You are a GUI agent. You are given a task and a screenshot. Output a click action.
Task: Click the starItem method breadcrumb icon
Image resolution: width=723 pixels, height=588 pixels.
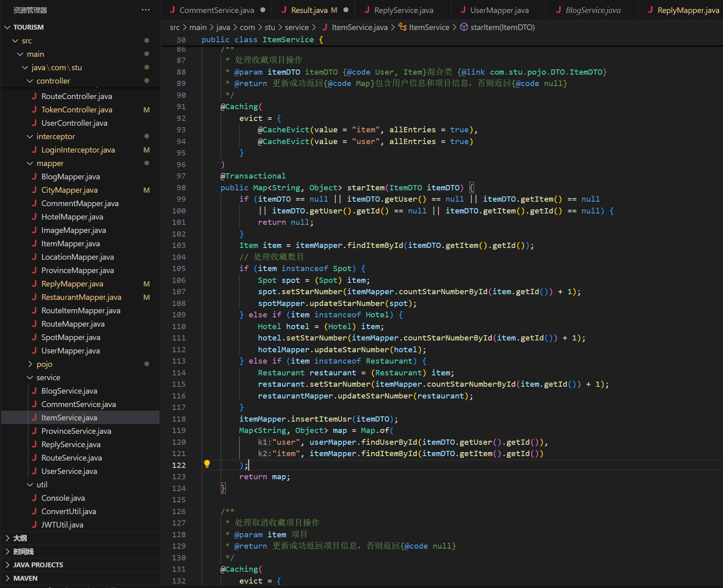tap(464, 27)
